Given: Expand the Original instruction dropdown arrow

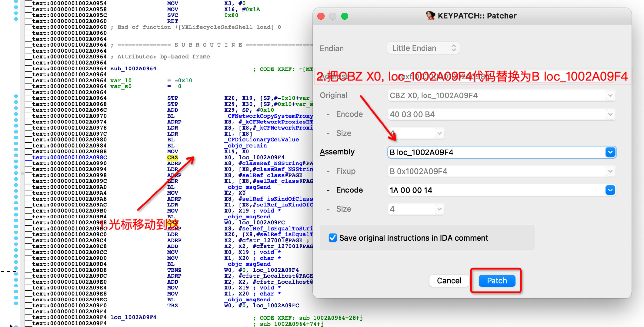Looking at the screenshot, I should point(610,95).
